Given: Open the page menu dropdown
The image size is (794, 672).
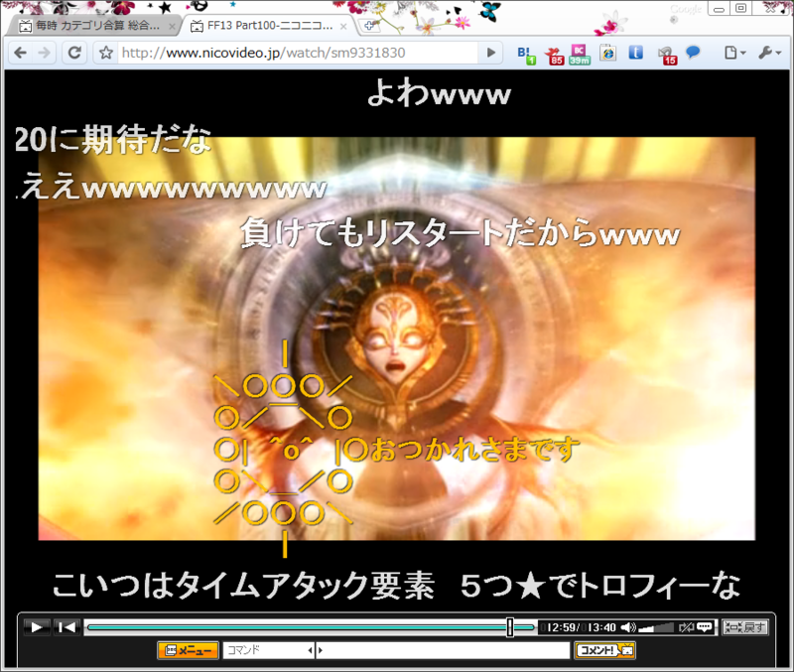Looking at the screenshot, I should coord(734,53).
